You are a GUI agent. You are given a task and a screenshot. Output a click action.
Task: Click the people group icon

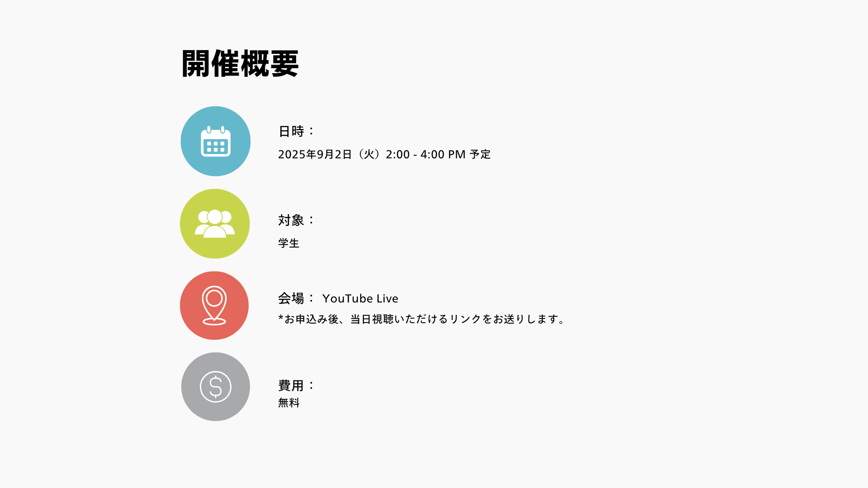point(215,224)
